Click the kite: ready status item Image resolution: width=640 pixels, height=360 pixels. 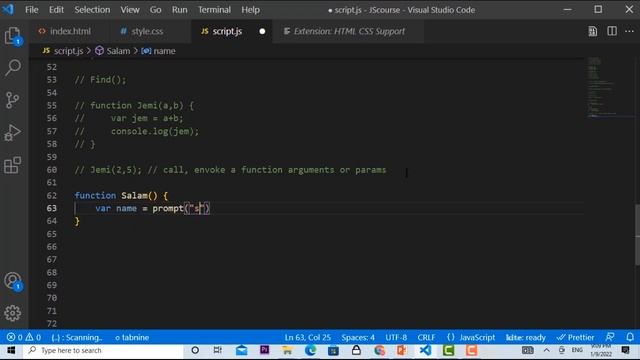tap(526, 338)
